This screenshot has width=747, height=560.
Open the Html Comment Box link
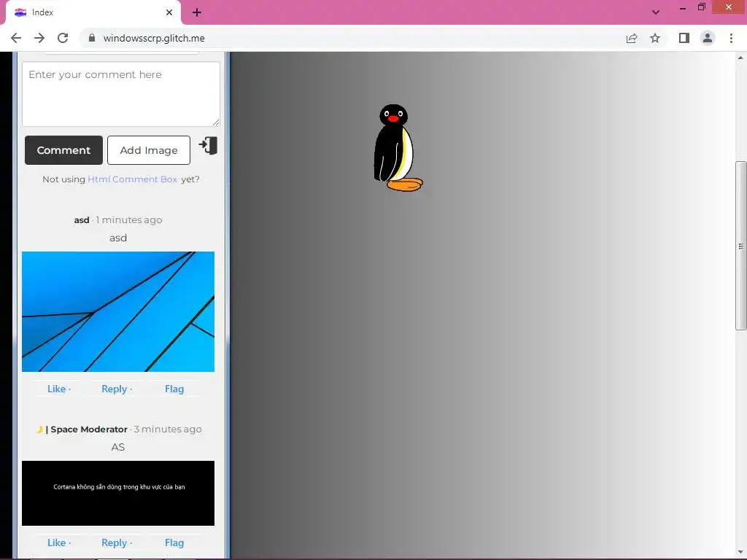133,179
